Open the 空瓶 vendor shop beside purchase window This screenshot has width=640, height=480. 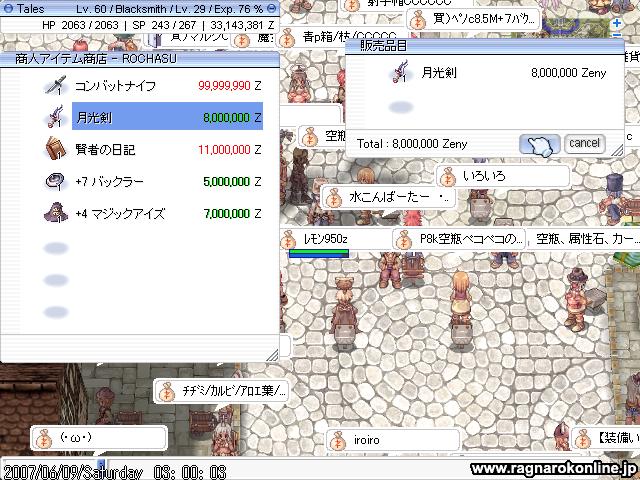[322, 136]
